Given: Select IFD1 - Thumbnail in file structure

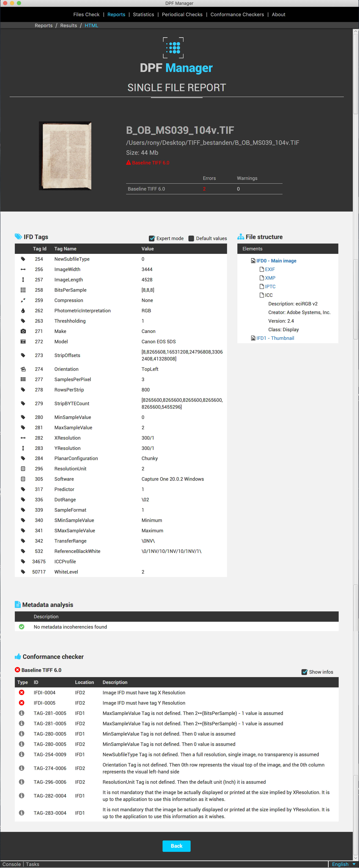Looking at the screenshot, I should [275, 338].
